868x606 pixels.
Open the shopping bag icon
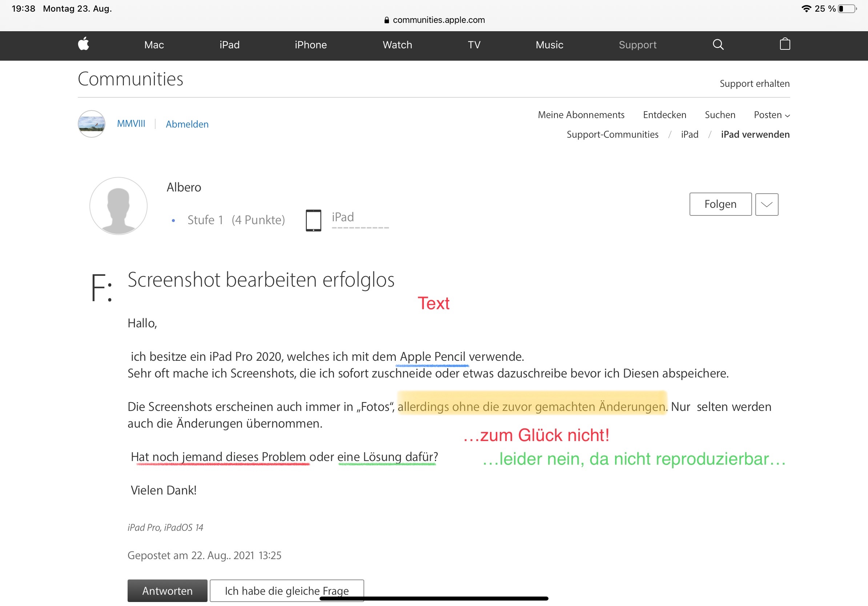(785, 44)
